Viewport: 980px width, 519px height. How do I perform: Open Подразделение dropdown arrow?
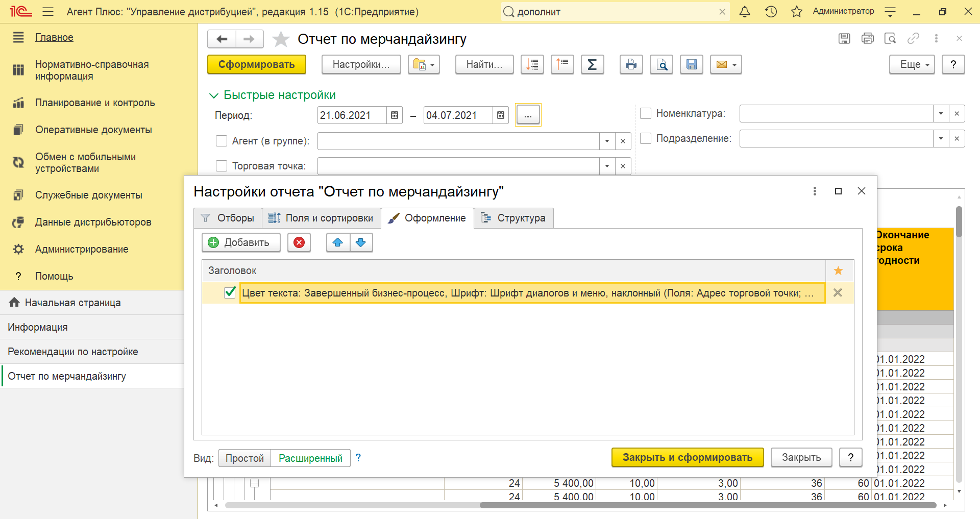pos(941,138)
